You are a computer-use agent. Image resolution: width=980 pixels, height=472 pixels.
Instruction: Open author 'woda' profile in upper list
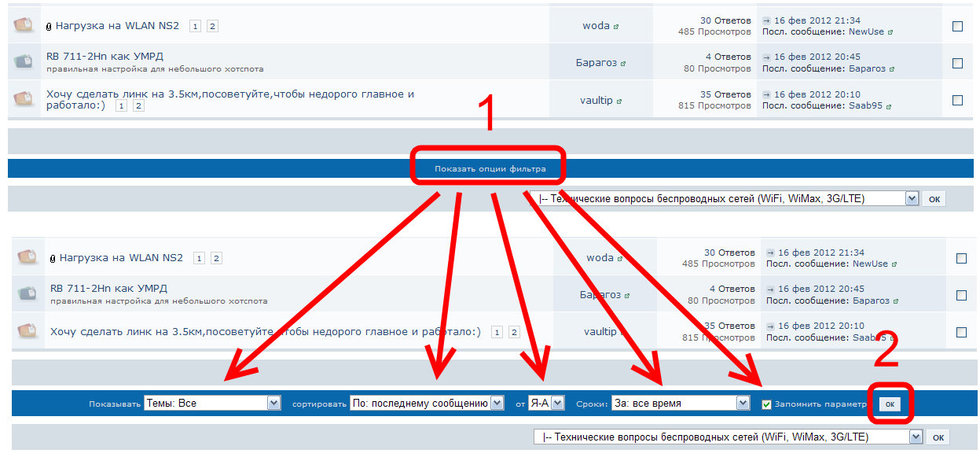[596, 26]
